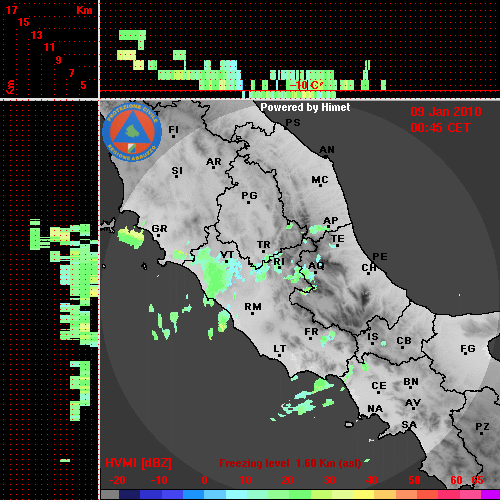Select the IS city label
The height and width of the screenshot is (500, 500).
373,337
